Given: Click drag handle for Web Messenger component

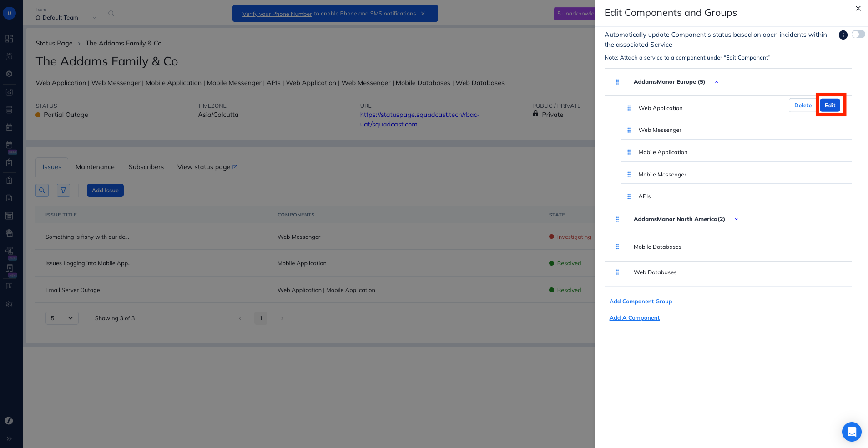Looking at the screenshot, I should tap(629, 130).
